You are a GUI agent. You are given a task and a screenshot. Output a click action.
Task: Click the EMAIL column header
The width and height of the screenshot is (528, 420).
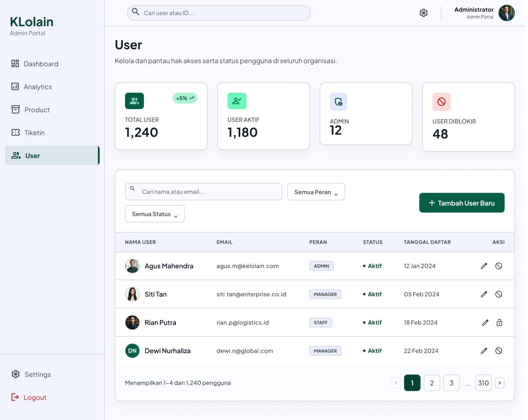tap(225, 242)
